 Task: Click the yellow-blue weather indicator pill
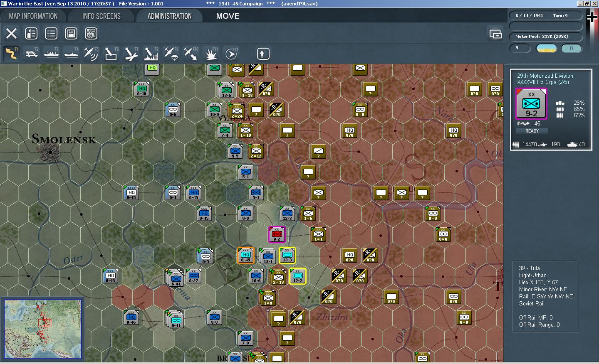pyautogui.click(x=547, y=48)
